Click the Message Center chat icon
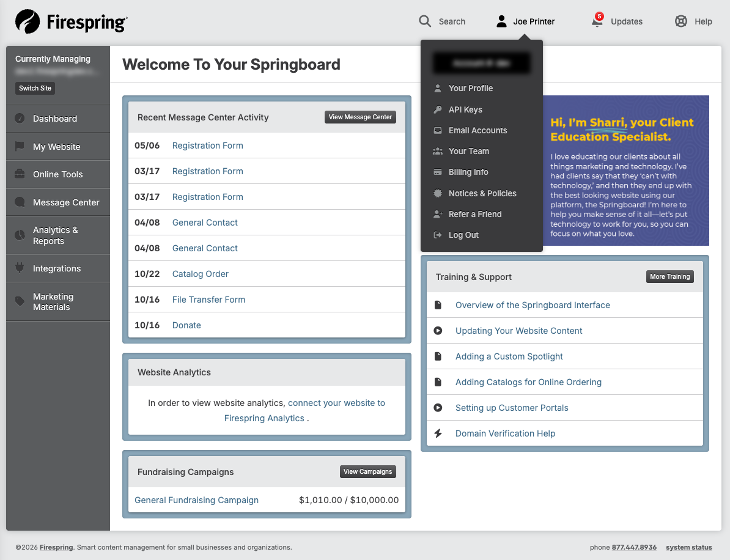 click(20, 202)
